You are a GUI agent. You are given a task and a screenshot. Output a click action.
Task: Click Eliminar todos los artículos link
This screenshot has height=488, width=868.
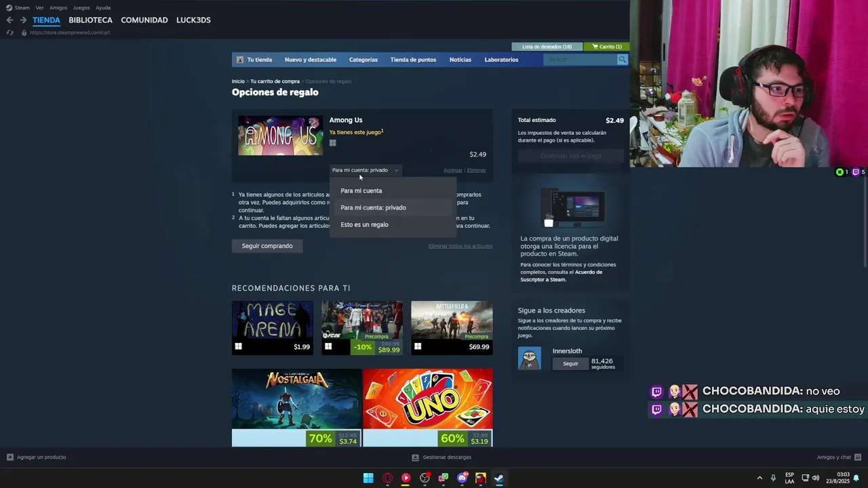click(x=460, y=246)
